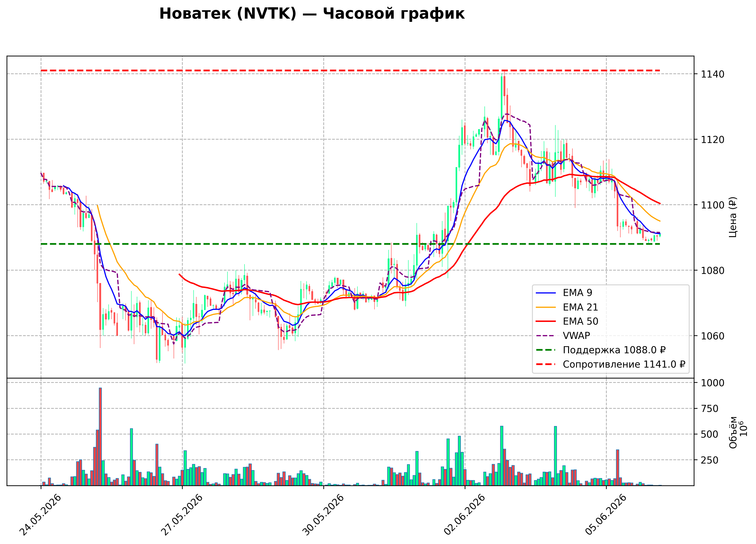Screen dimensions: 756x544
Task: Click the "Цена (₽)" axis label
Action: click(733, 217)
